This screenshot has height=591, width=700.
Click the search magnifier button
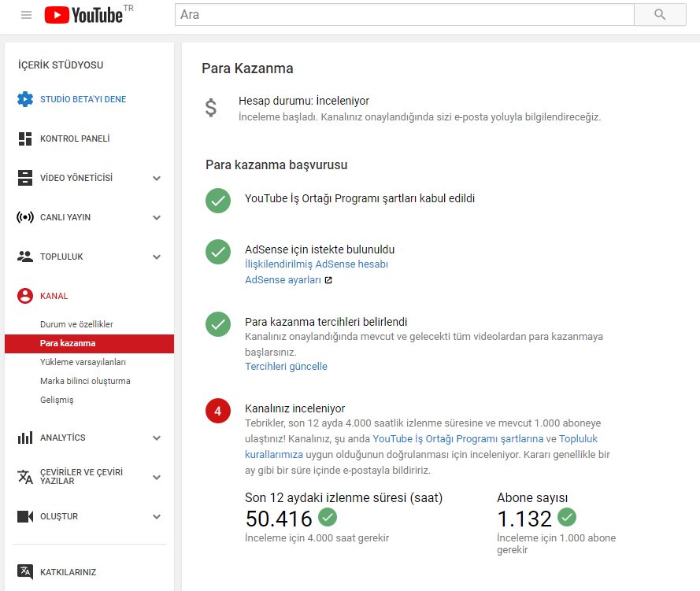660,15
